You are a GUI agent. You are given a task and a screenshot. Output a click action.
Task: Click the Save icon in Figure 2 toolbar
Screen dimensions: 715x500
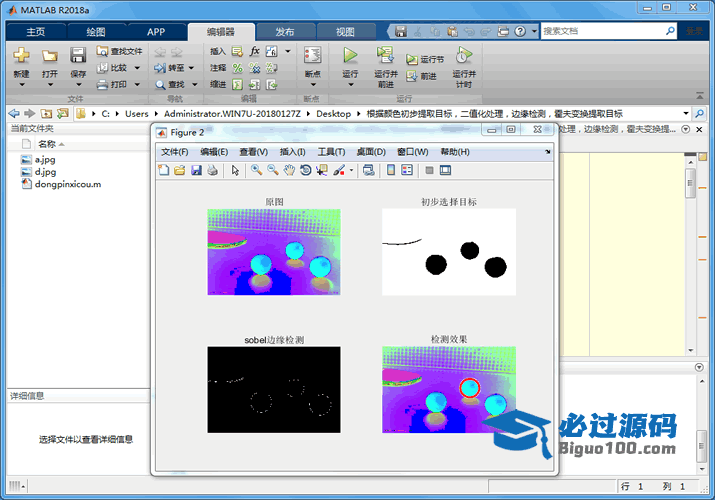[196, 171]
